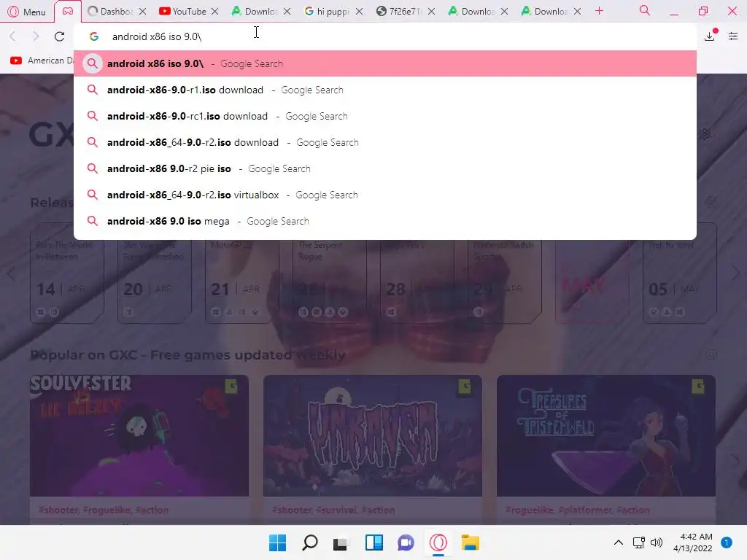
Task: Open the notification center badge
Action: [727, 542]
